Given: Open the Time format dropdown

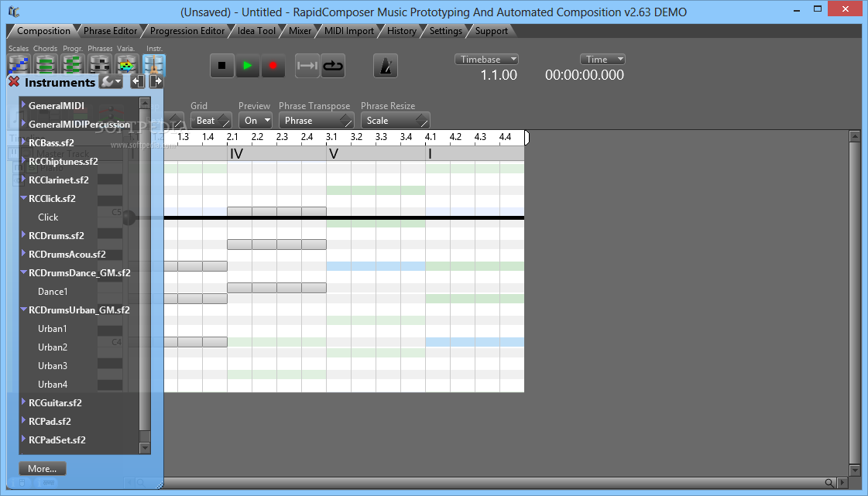Looking at the screenshot, I should 603,59.
